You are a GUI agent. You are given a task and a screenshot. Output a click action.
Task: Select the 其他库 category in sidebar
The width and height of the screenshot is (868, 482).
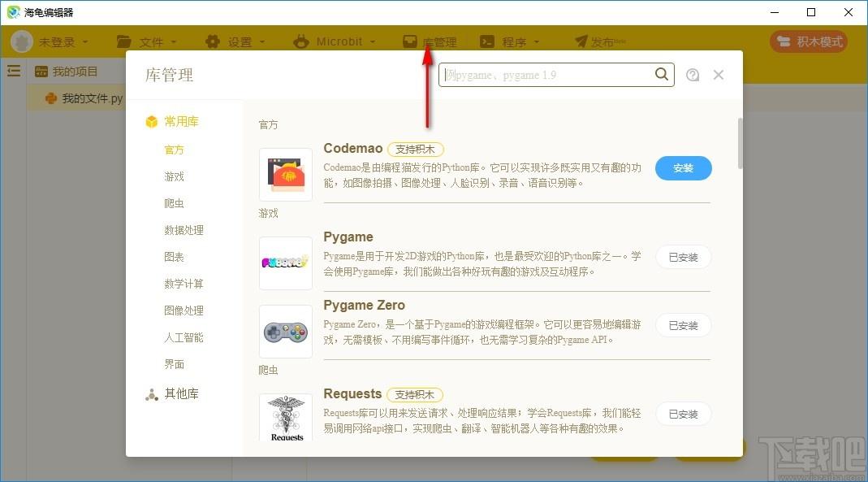click(x=171, y=394)
